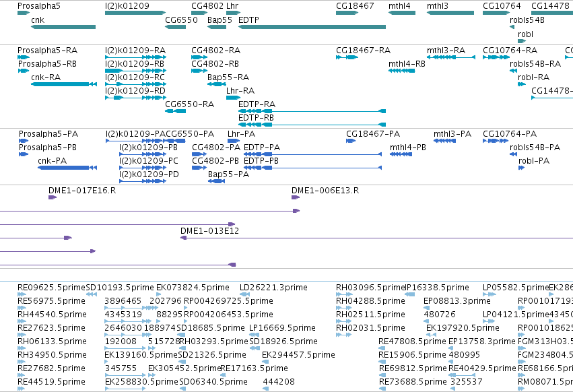The height and width of the screenshot is (392, 573).
Task: Click the 325537 EST label
Action: coord(467,382)
